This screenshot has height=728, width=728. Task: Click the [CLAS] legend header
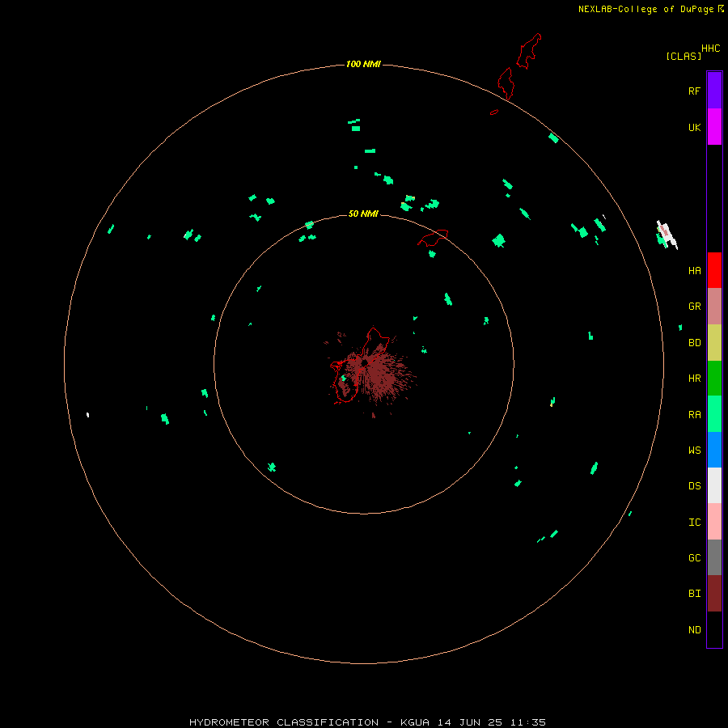[684, 56]
